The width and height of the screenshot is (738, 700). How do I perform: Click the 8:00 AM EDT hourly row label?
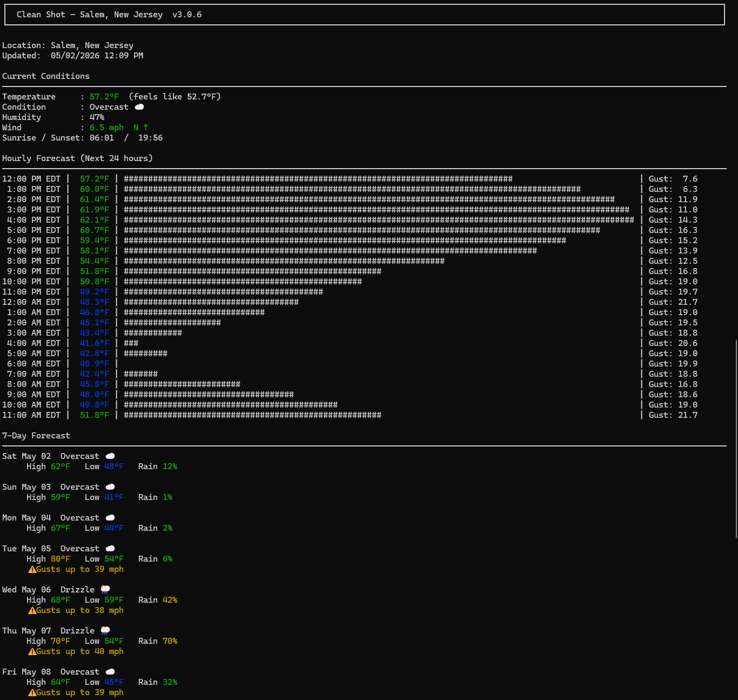click(33, 384)
